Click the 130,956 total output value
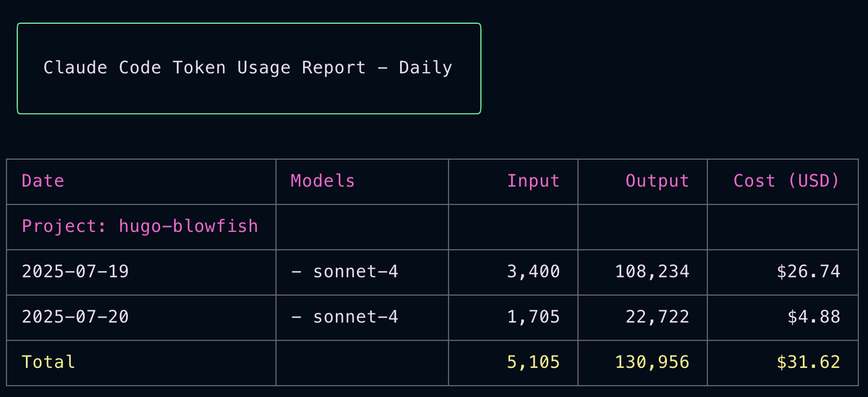Viewport: 868px width, 397px height. (x=652, y=362)
